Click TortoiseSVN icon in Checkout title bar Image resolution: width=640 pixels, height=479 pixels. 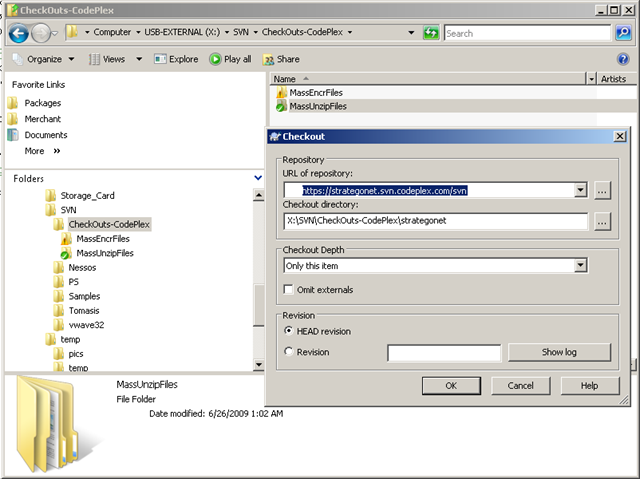[275, 136]
